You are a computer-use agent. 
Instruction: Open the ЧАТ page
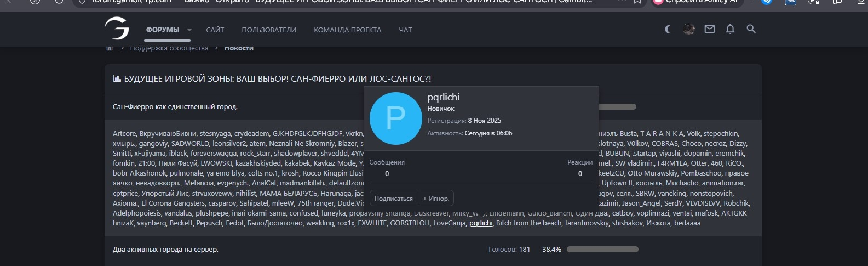pos(405,30)
